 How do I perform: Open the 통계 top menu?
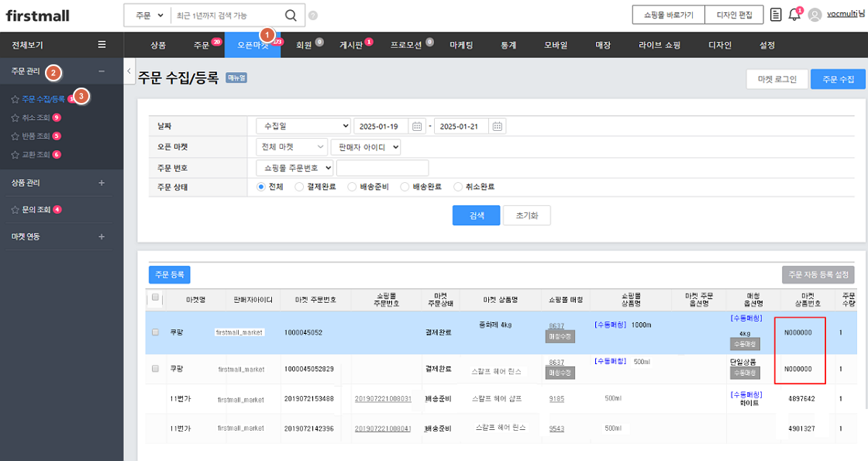point(508,45)
